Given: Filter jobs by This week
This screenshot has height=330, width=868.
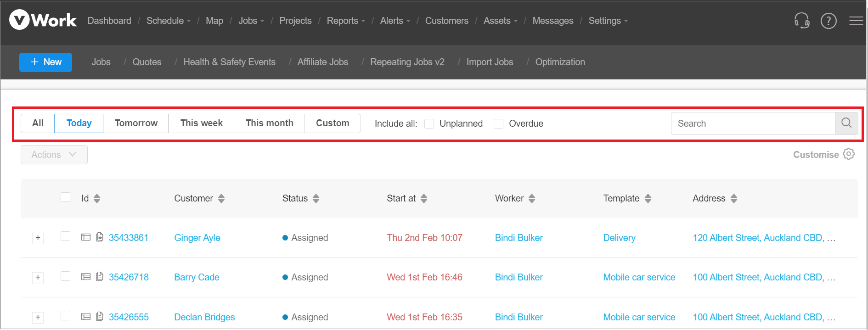Looking at the screenshot, I should pyautogui.click(x=201, y=123).
